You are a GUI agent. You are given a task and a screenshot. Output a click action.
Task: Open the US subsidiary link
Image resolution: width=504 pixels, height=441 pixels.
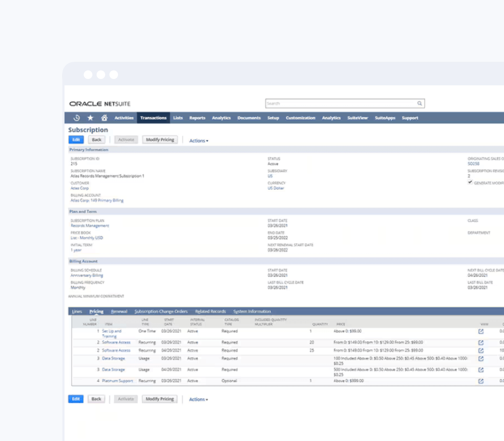point(270,176)
